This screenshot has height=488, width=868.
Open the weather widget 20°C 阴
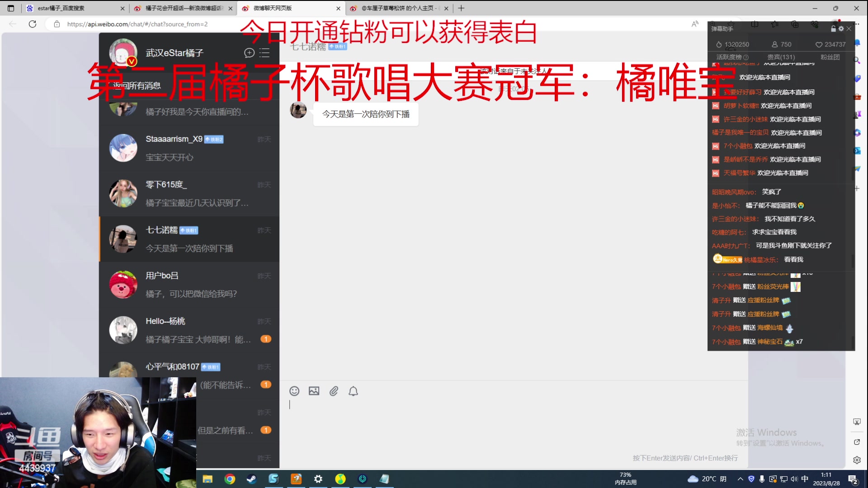coord(707,479)
